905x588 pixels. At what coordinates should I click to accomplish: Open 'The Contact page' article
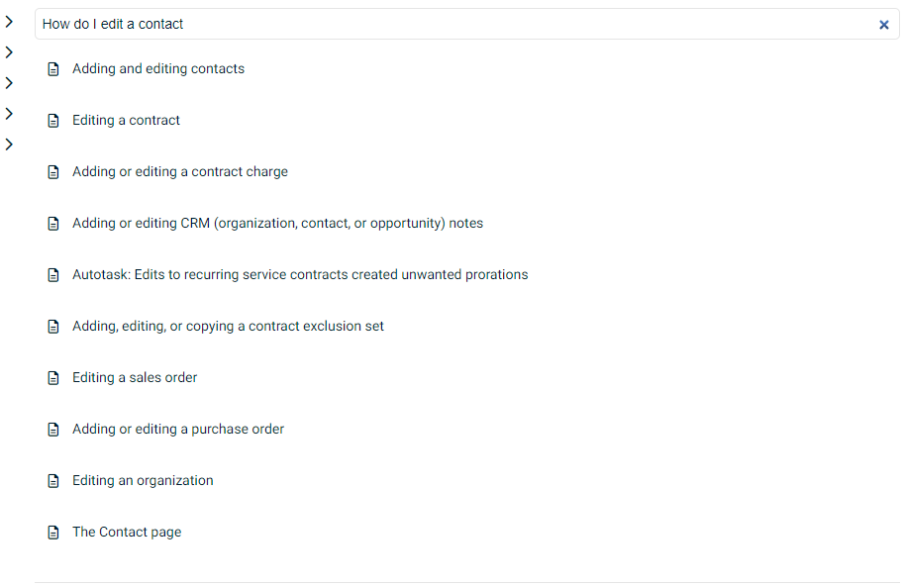(x=127, y=532)
